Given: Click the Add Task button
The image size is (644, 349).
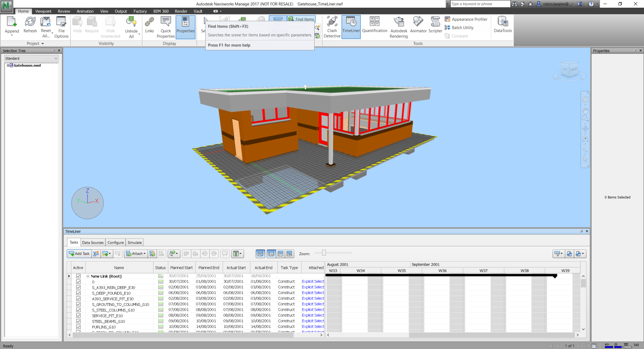Looking at the screenshot, I should (x=79, y=254).
